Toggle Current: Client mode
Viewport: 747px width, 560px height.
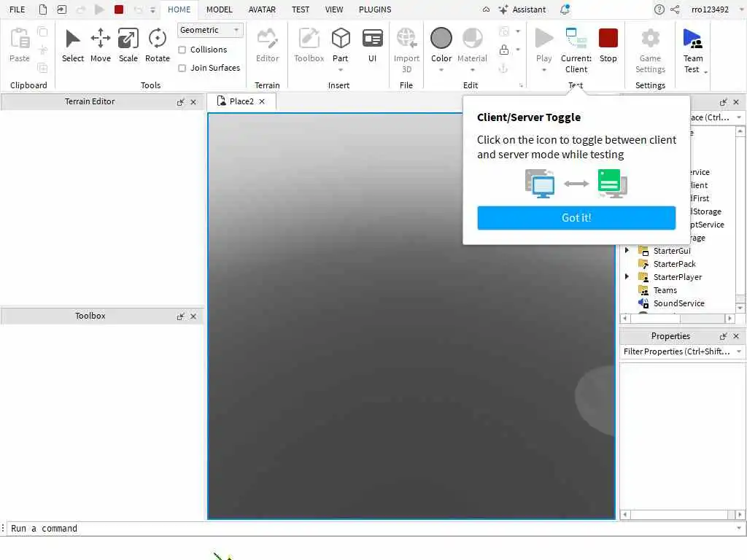pyautogui.click(x=576, y=50)
